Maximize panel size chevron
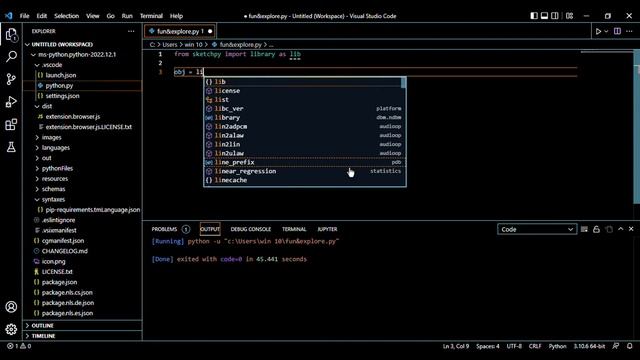Image resolution: width=640 pixels, height=360 pixels. 621,229
